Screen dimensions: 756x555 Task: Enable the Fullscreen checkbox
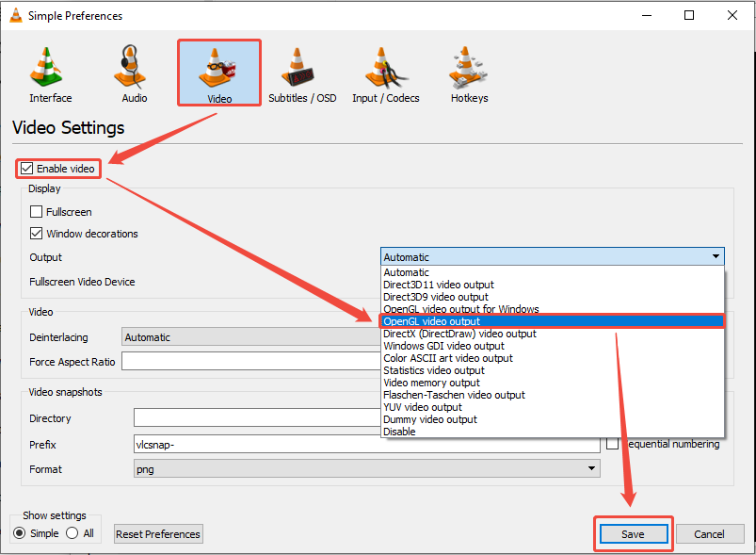(36, 212)
